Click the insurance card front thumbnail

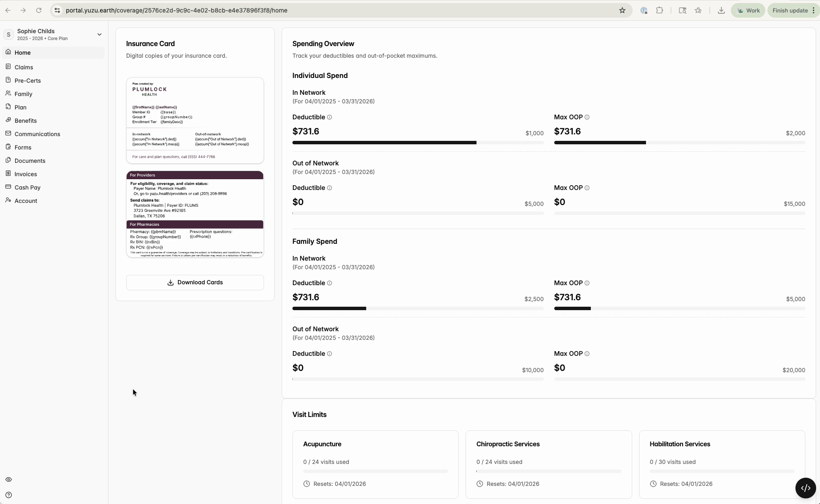click(x=195, y=120)
